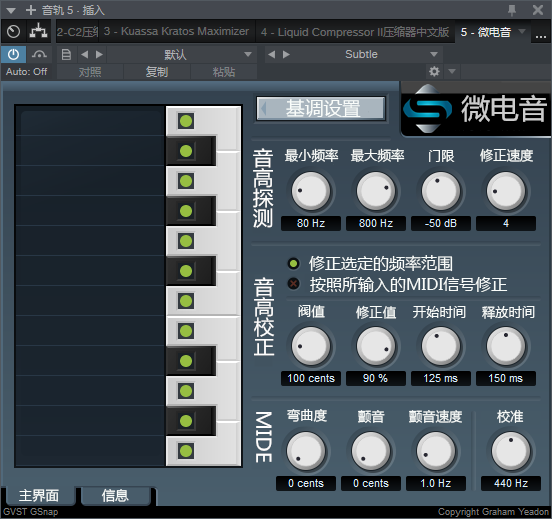Click the 校准 calibrate knob
Viewport: 552px width, 519px height.
point(511,451)
